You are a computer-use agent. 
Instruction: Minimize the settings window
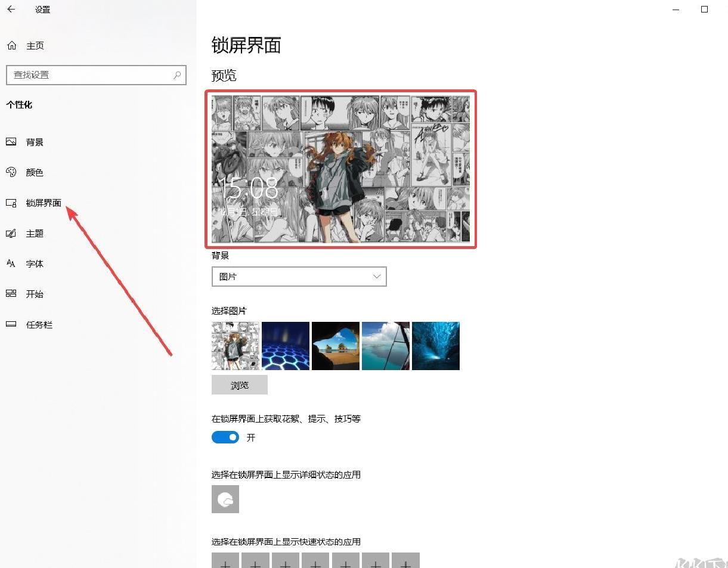click(x=676, y=10)
